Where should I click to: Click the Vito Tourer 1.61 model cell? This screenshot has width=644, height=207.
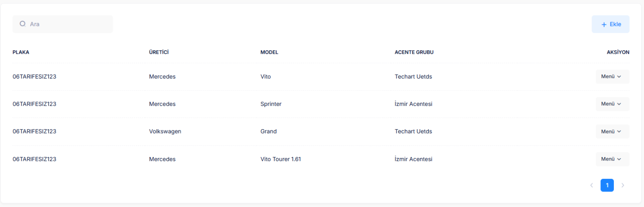click(x=280, y=159)
